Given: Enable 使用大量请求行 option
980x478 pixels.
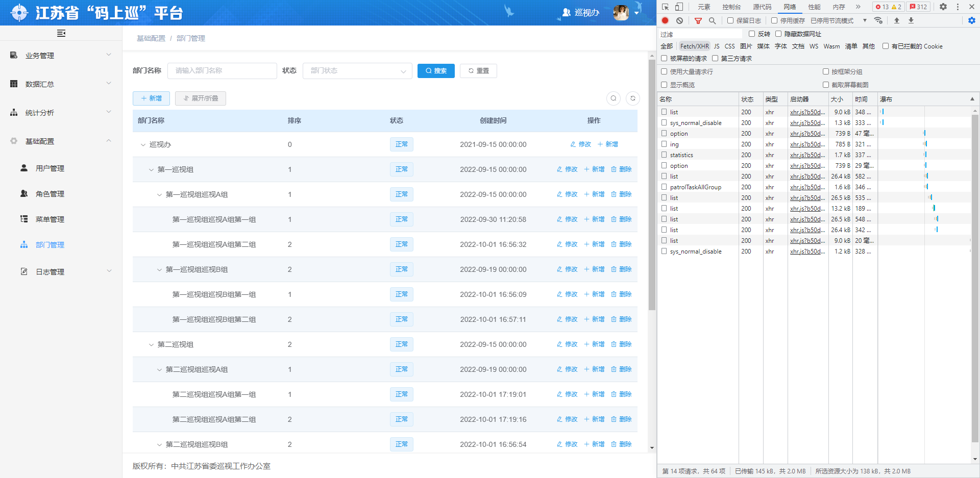Looking at the screenshot, I should (x=664, y=71).
